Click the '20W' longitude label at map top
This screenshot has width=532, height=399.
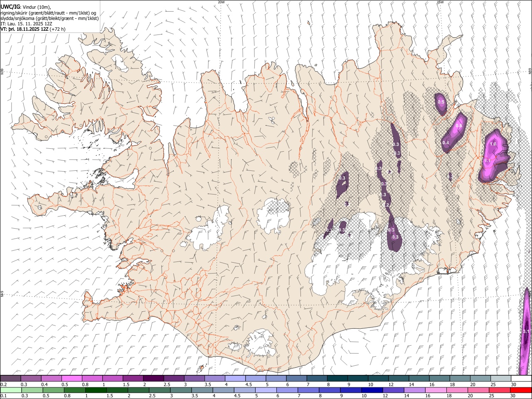coord(221,2)
